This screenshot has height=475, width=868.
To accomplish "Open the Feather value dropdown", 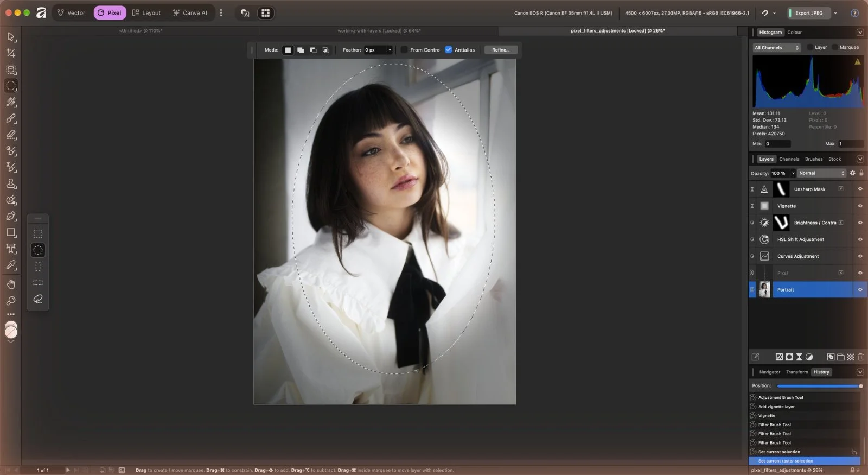I will tap(390, 50).
